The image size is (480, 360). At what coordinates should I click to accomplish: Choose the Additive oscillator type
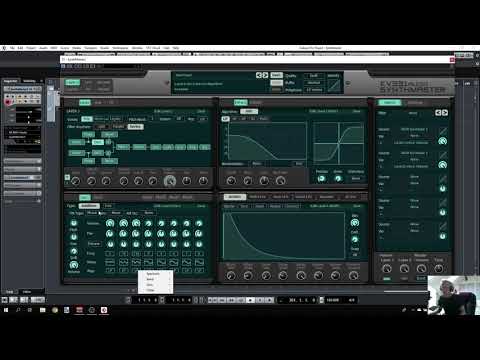(x=89, y=206)
